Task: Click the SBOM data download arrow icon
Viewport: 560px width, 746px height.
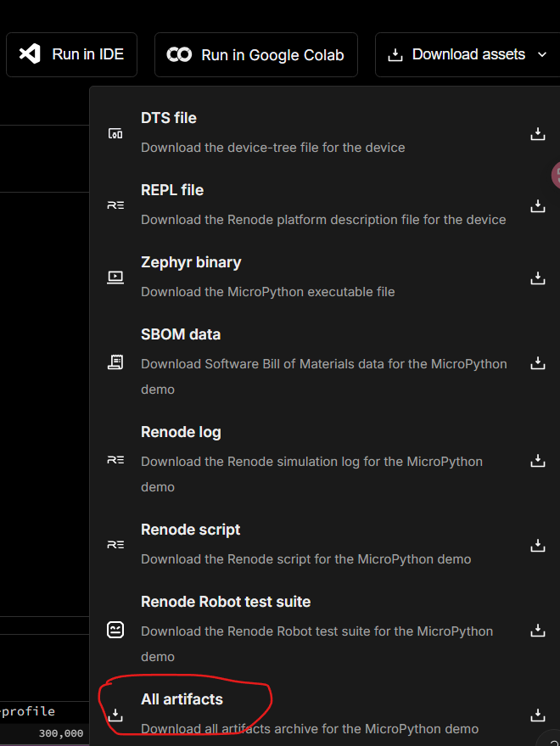Action: [537, 362]
